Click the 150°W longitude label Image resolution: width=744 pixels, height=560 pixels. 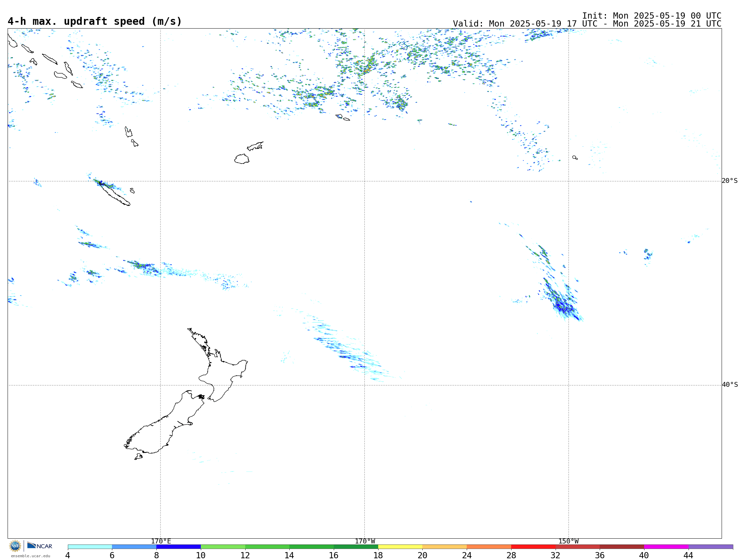tap(568, 541)
